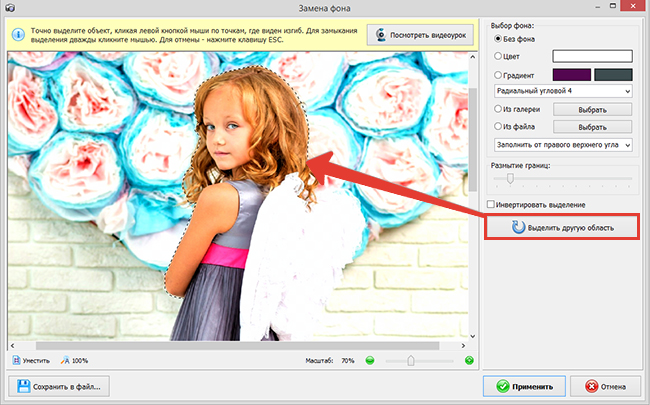Viewport: 650px width, 405px height.
Task: Pick the purple gradient start color
Action: click(572, 75)
